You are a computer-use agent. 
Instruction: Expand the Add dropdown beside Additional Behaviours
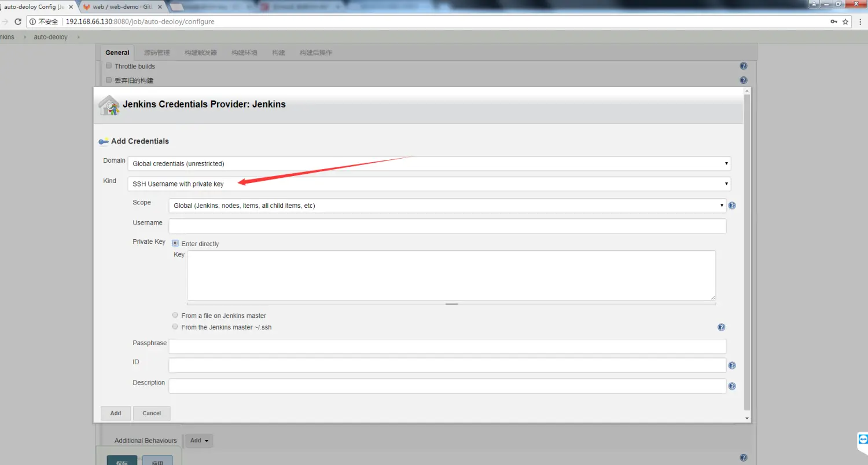point(198,441)
